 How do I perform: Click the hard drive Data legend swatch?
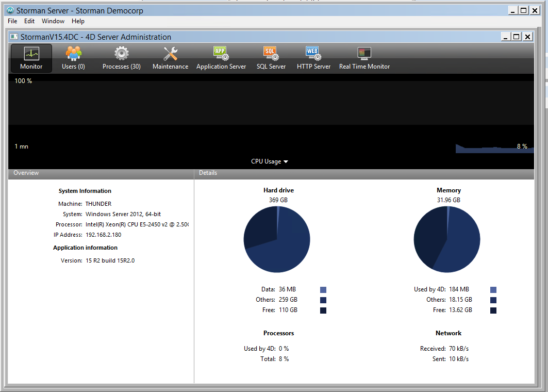pyautogui.click(x=323, y=289)
